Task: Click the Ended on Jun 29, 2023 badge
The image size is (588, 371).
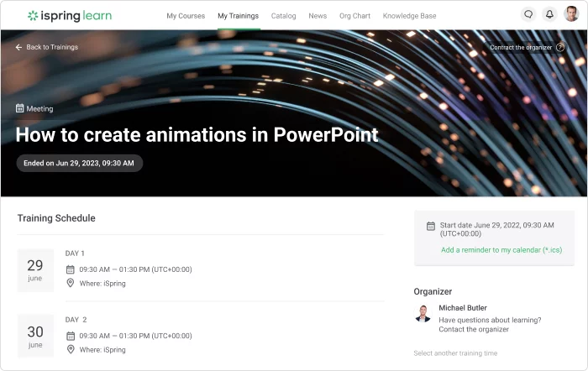Action: click(x=79, y=163)
